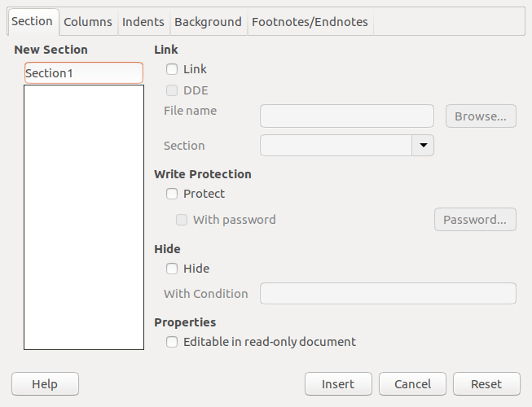Click the Insert button
The width and height of the screenshot is (532, 407).
[x=338, y=384]
